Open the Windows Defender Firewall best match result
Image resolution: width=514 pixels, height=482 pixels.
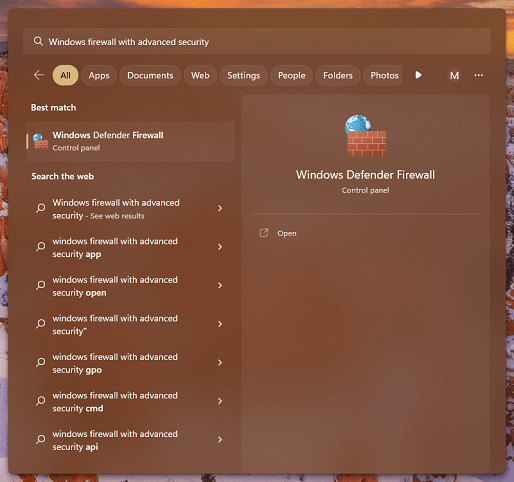click(131, 141)
